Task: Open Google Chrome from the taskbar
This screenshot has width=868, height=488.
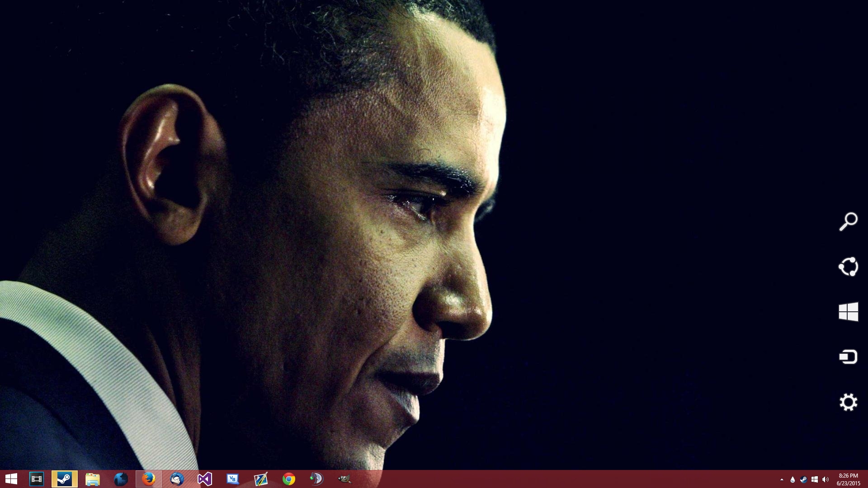Action: click(289, 479)
